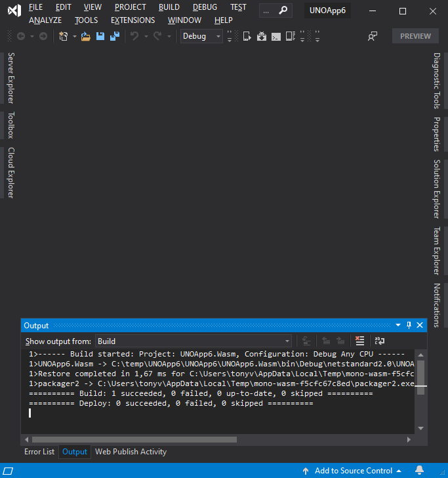Switch to the Error List tab
The image size is (448, 478).
[39, 452]
